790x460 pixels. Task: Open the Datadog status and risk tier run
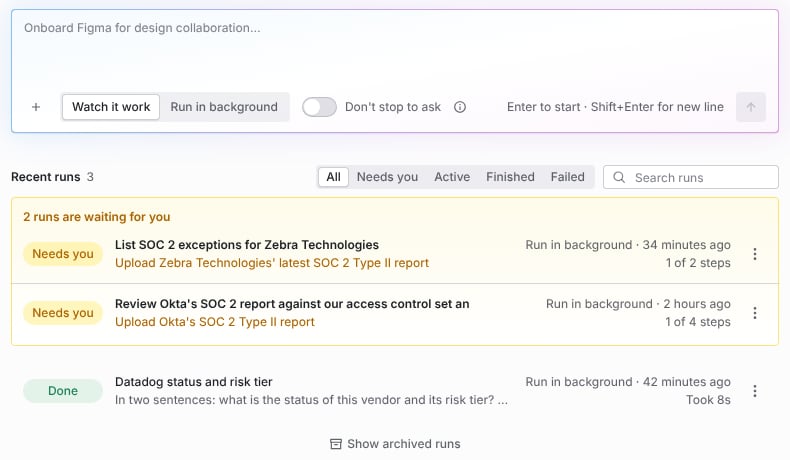[x=193, y=382]
